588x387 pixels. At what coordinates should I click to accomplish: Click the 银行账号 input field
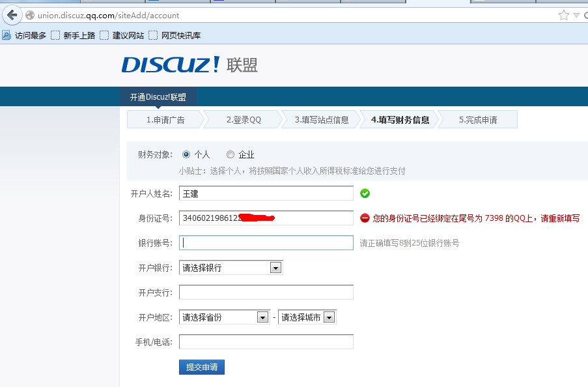pyautogui.click(x=266, y=243)
